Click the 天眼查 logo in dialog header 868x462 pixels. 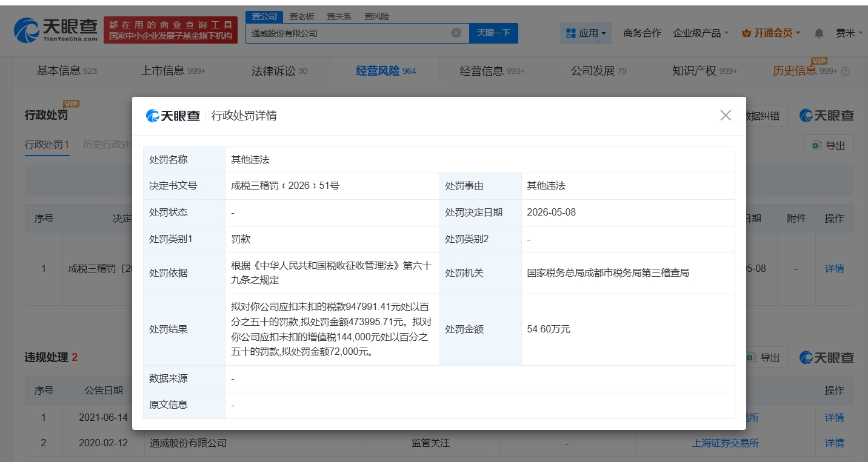[x=173, y=116]
